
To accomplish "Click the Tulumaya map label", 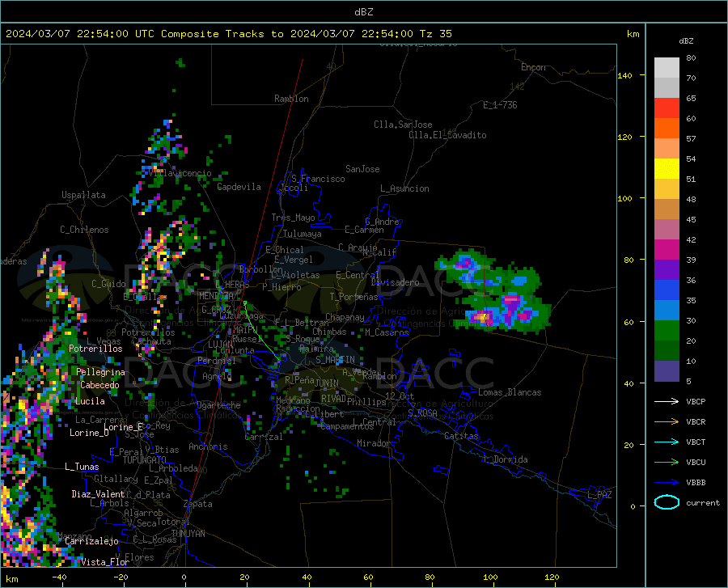I will pyautogui.click(x=303, y=234).
